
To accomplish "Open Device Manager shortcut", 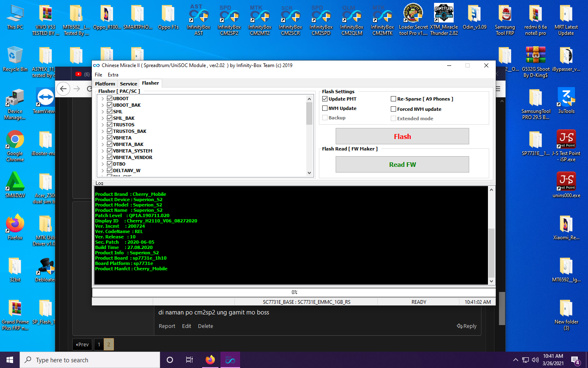I will [15, 104].
